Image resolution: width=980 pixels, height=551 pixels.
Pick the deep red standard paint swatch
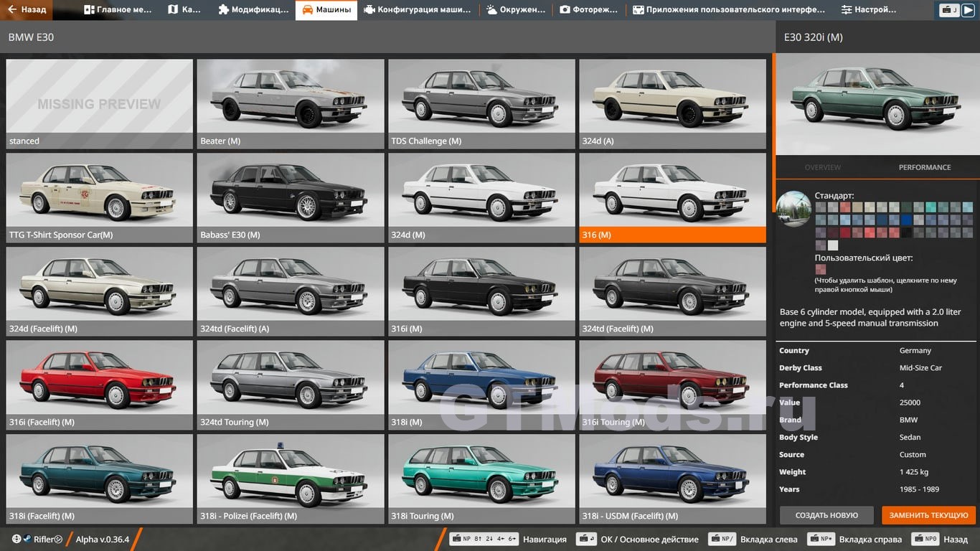[x=845, y=232]
